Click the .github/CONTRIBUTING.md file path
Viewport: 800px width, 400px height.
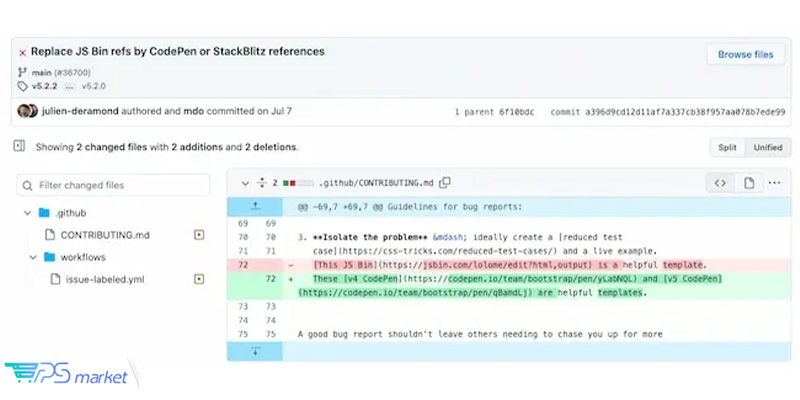(x=376, y=183)
